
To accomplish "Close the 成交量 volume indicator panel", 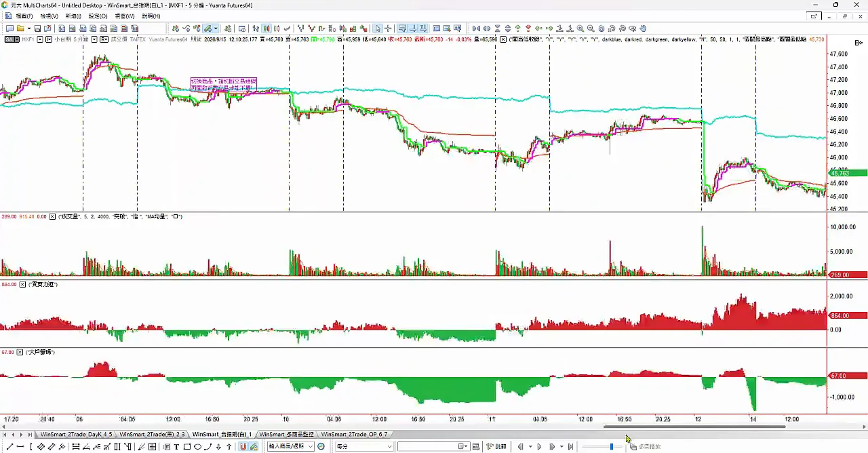I will tap(53, 216).
